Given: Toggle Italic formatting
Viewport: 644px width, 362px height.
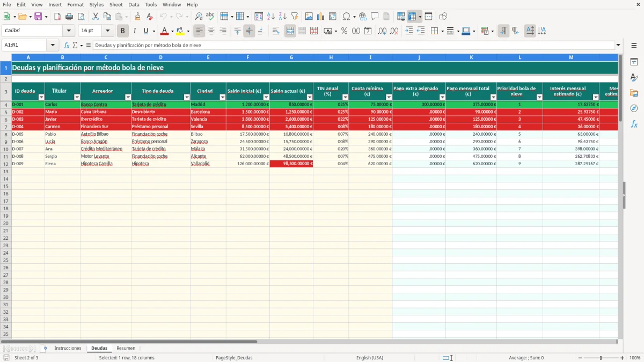Looking at the screenshot, I should coord(134,31).
